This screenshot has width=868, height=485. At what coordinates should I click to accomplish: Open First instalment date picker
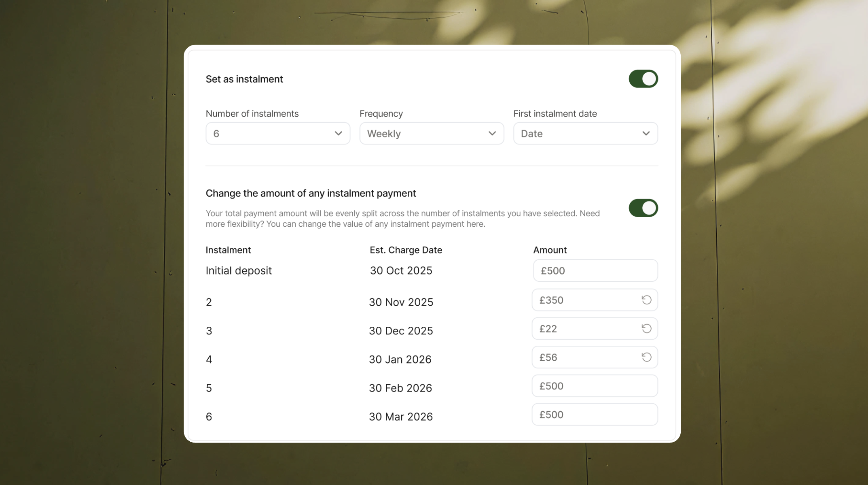point(585,134)
